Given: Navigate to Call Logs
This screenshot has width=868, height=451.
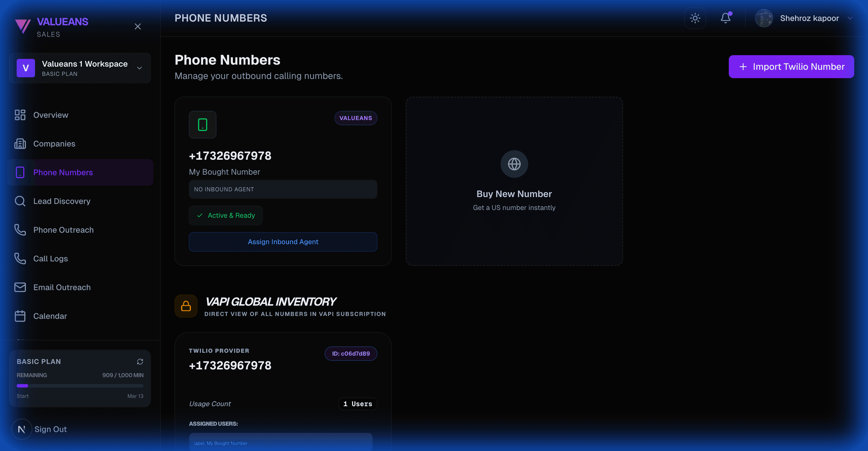Looking at the screenshot, I should pos(51,259).
